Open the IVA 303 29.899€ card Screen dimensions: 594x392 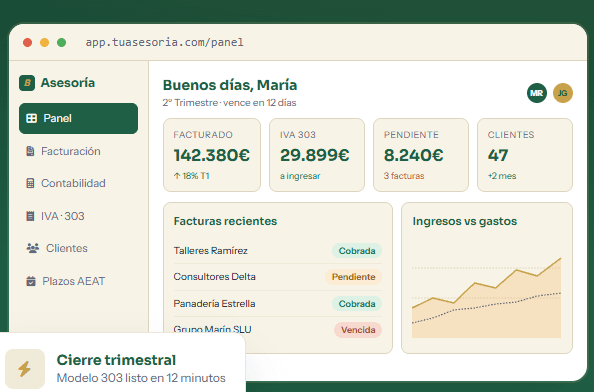point(317,155)
